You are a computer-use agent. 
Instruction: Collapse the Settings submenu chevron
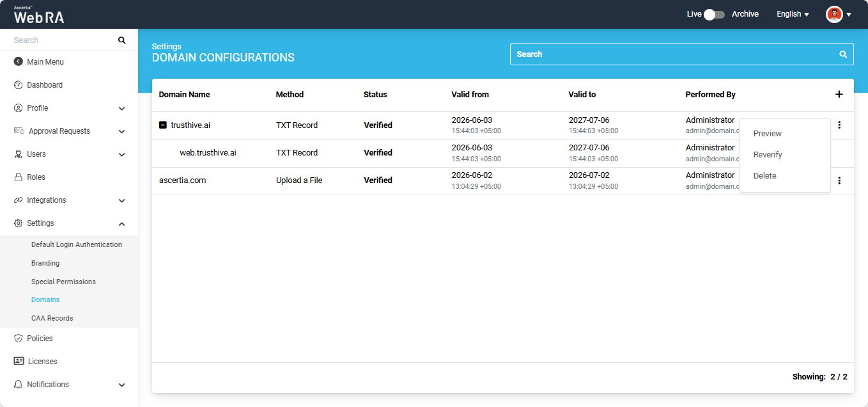122,223
